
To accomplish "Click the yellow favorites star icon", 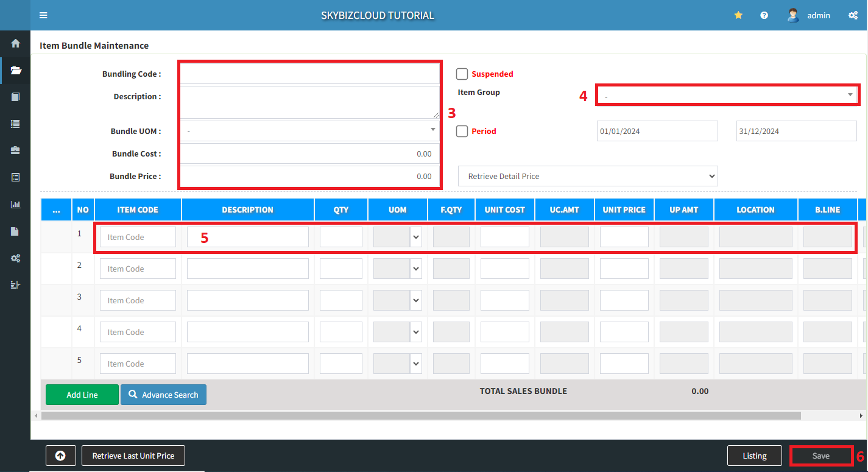I will pyautogui.click(x=738, y=15).
